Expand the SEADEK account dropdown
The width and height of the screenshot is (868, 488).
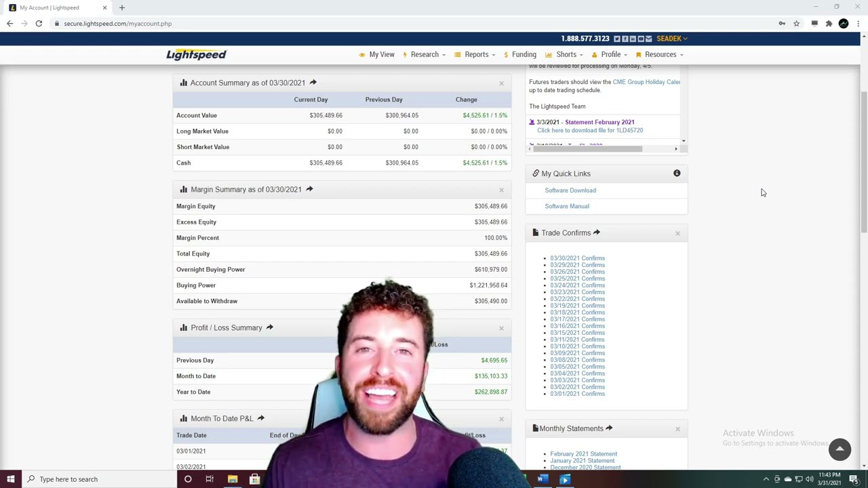point(671,39)
